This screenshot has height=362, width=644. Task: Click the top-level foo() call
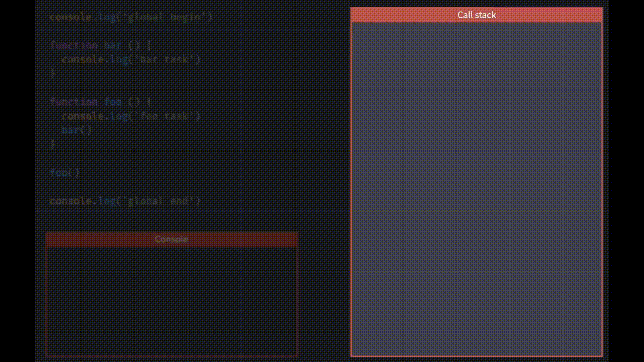pos(65,173)
